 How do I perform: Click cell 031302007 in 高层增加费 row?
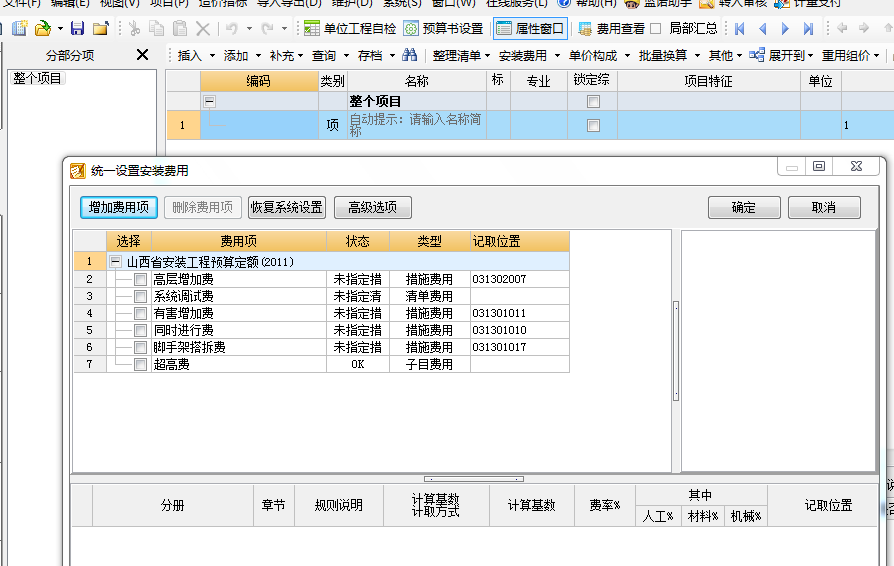point(519,279)
